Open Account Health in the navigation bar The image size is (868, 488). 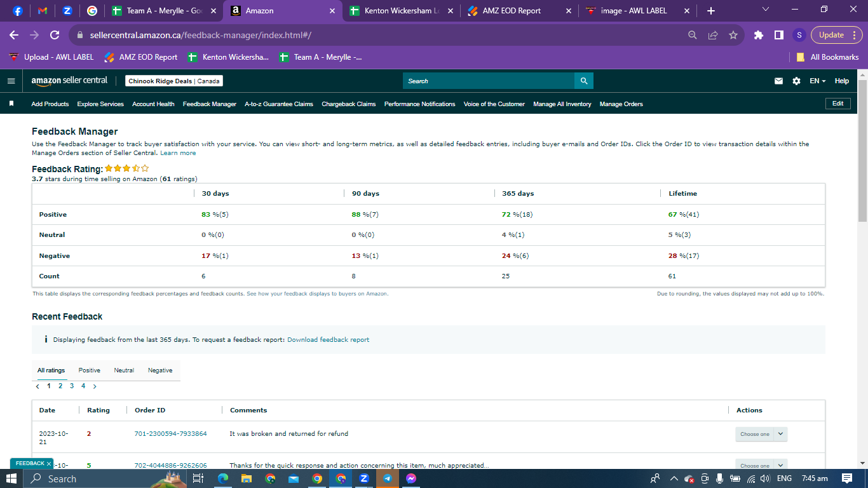[x=153, y=104]
